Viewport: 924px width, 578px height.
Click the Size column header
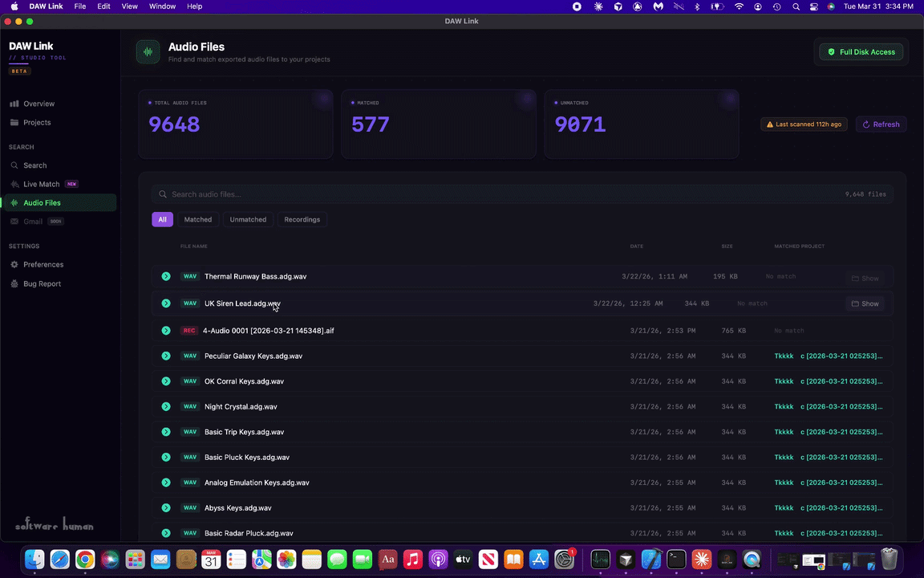click(727, 246)
